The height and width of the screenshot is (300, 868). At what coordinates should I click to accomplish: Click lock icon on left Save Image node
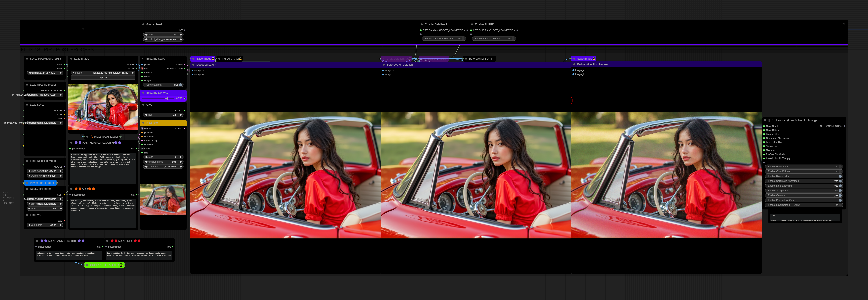[x=213, y=59]
